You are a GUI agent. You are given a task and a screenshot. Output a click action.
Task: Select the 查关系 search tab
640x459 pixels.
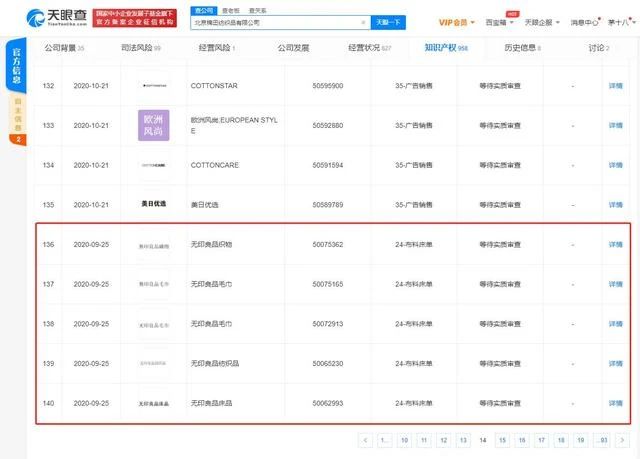tap(257, 11)
